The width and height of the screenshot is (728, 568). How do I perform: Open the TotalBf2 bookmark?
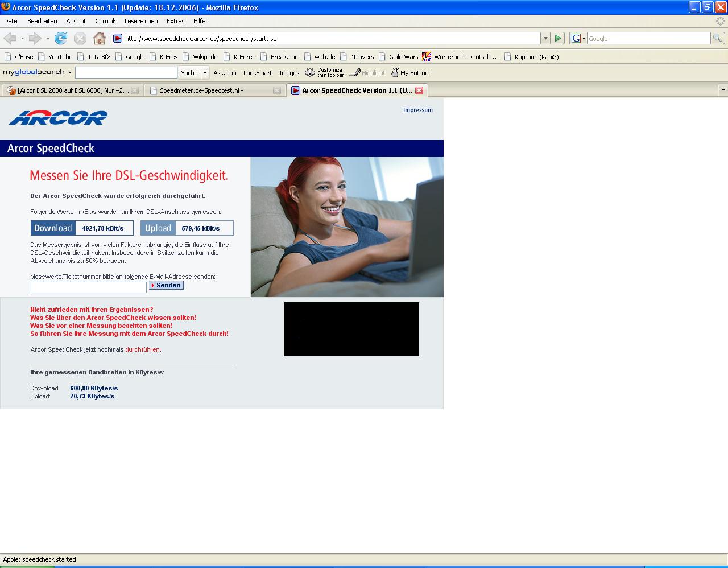(94, 57)
